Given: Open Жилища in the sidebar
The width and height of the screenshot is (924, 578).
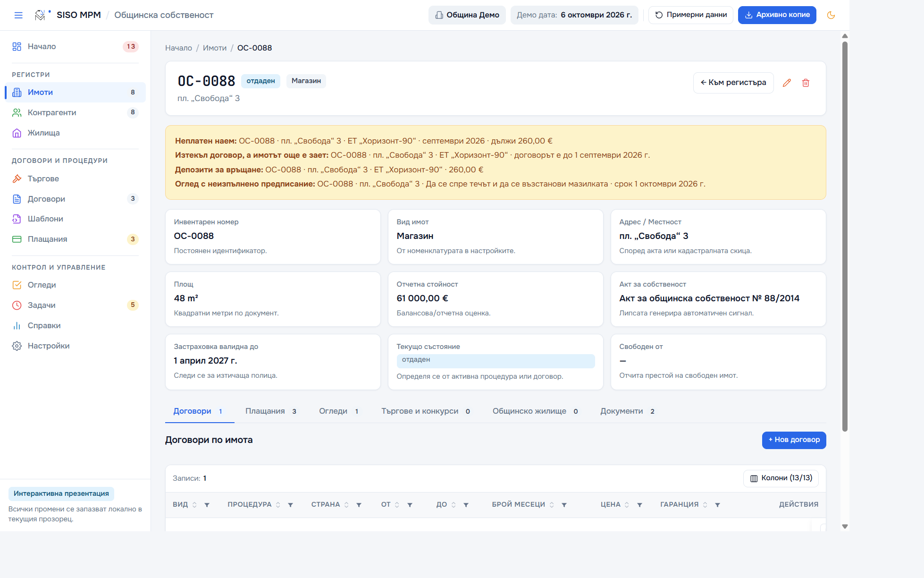Looking at the screenshot, I should [x=75, y=133].
